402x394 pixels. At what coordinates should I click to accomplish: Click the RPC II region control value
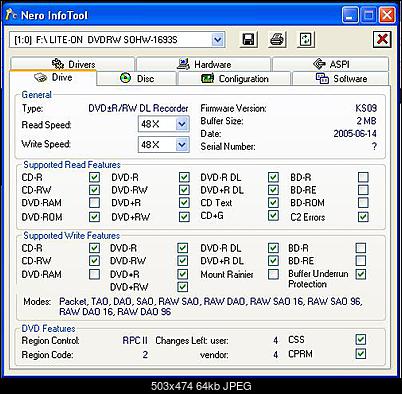pos(135,340)
